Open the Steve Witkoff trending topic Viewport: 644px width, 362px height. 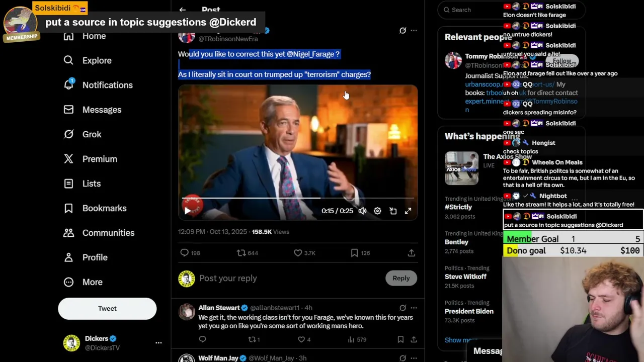(465, 277)
